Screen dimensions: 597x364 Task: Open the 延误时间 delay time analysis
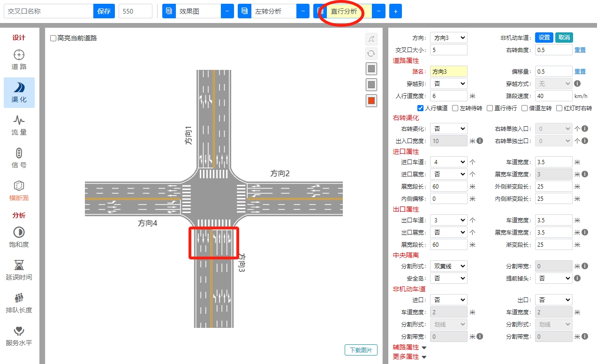point(19,270)
